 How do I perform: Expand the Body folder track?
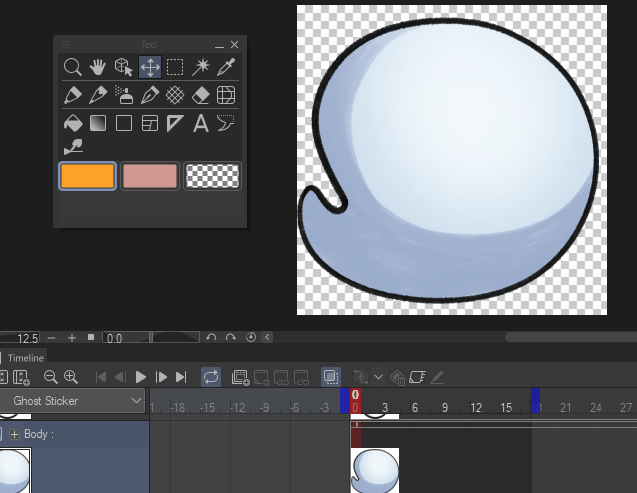point(14,435)
